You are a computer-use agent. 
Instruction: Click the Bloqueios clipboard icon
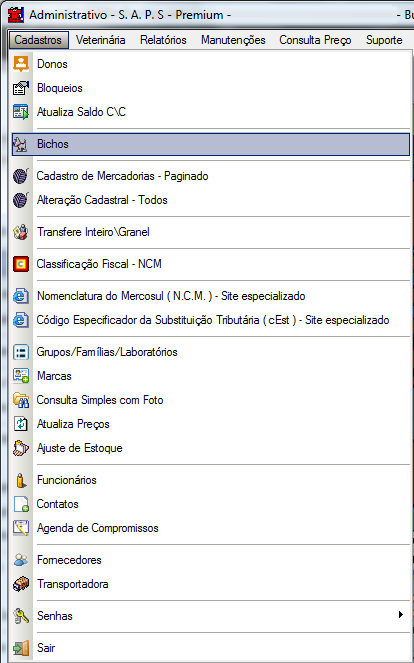pos(21,88)
